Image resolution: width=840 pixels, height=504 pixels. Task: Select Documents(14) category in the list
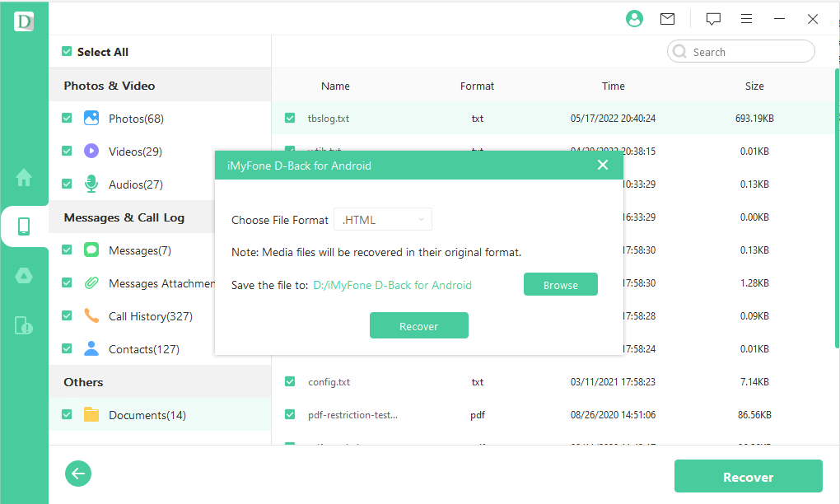147,415
